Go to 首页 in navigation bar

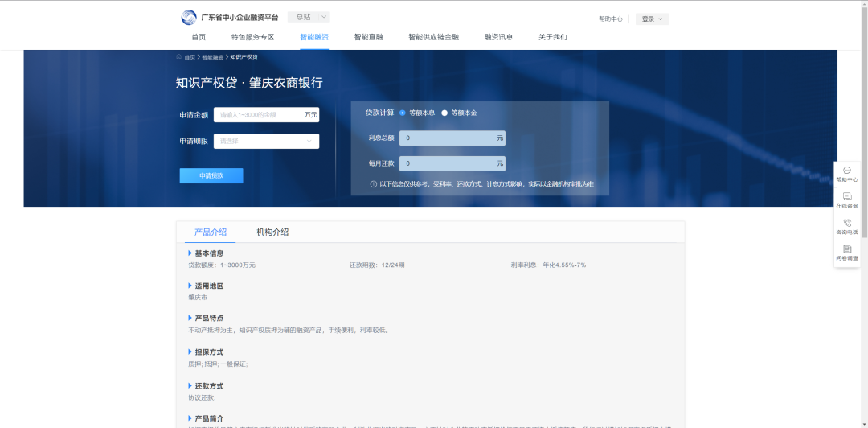[x=199, y=37]
